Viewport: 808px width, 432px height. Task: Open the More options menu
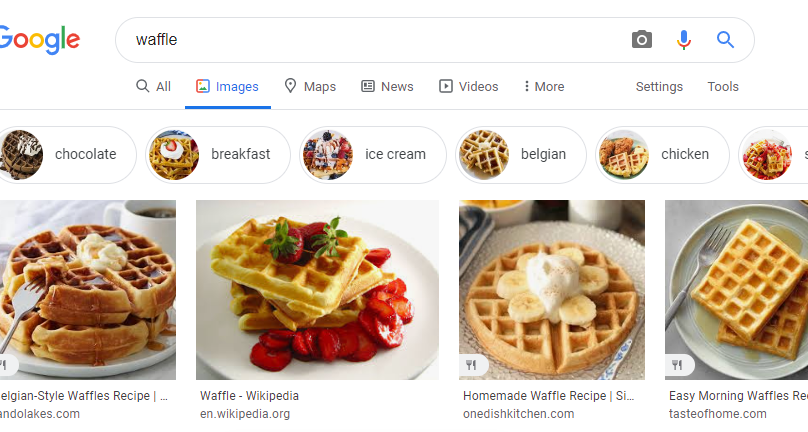(x=544, y=87)
